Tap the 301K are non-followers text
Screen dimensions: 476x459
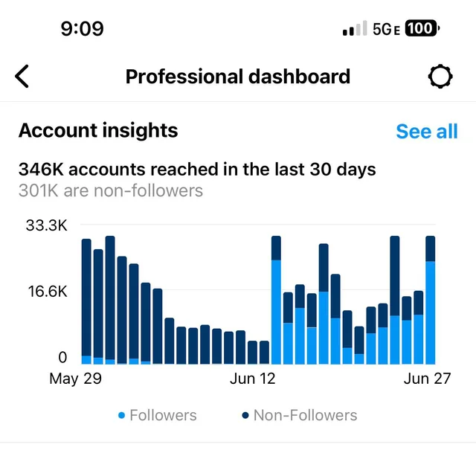point(111,190)
